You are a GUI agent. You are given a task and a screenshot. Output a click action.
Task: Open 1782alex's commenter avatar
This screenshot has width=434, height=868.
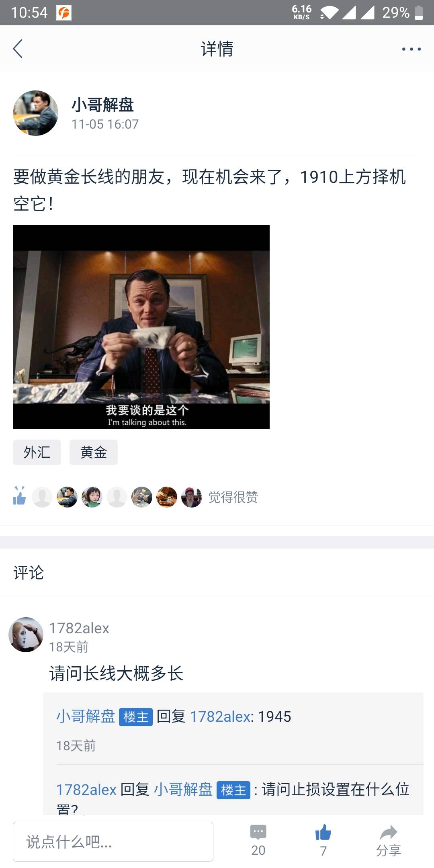tap(26, 635)
